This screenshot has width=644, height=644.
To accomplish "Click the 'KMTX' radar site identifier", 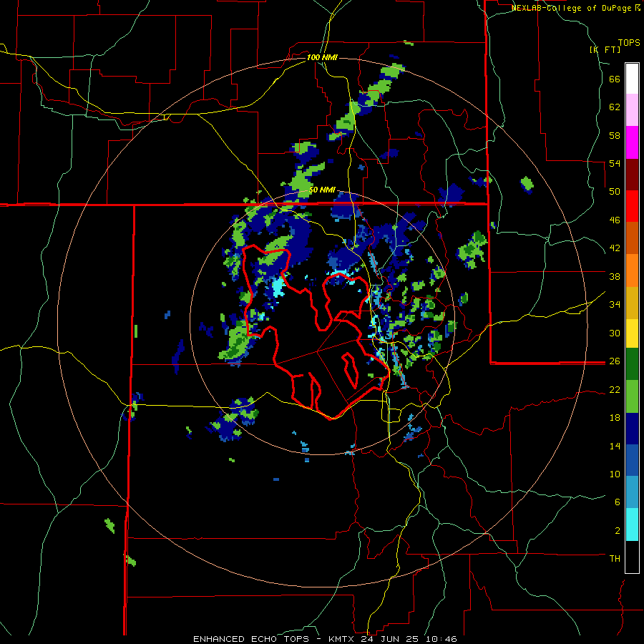I will click(342, 639).
